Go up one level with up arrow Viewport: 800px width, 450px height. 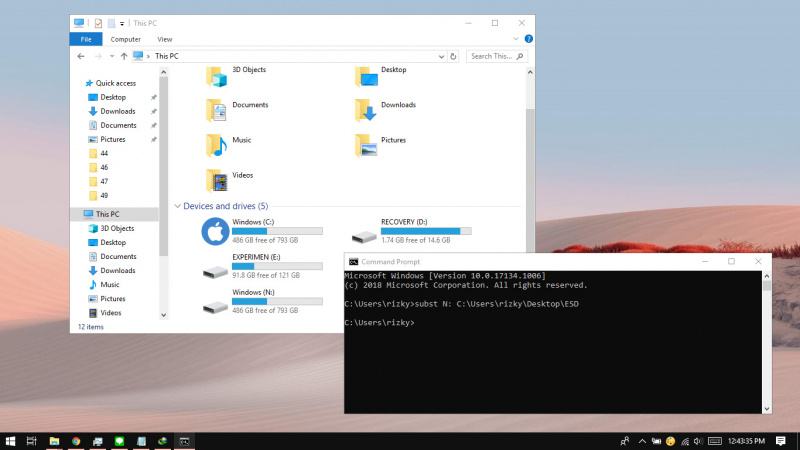click(124, 56)
